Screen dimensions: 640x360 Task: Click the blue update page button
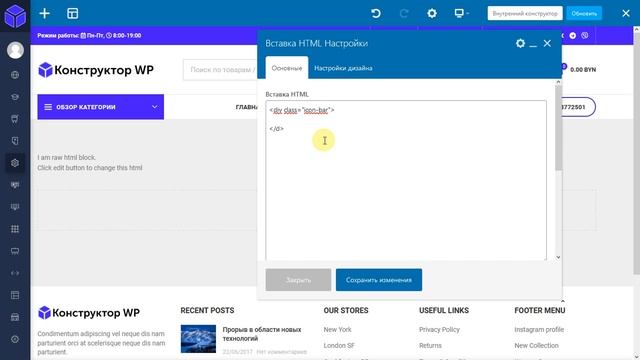584,13
